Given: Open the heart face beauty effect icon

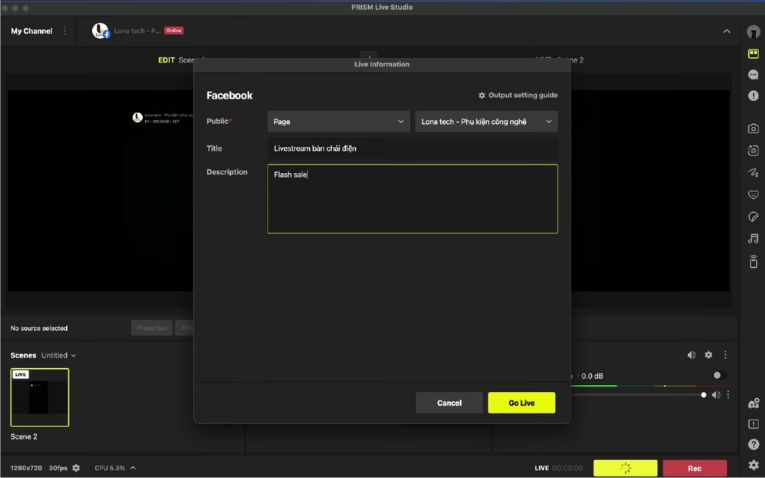Looking at the screenshot, I should [753, 195].
